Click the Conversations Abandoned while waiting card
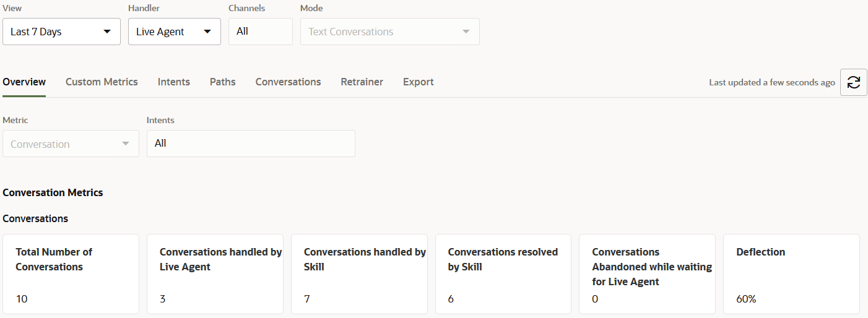Viewport: 868px width, 318px height. 647,274
